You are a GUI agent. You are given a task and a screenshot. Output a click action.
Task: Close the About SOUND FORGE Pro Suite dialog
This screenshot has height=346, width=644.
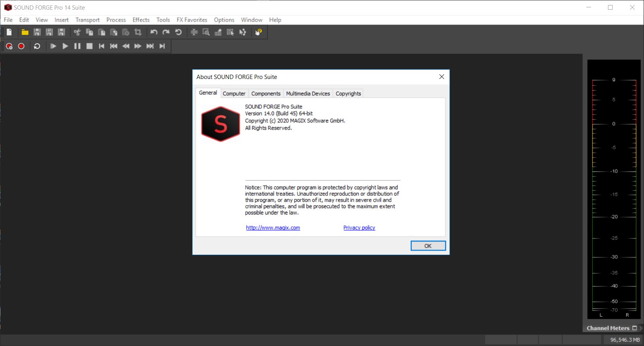point(442,77)
